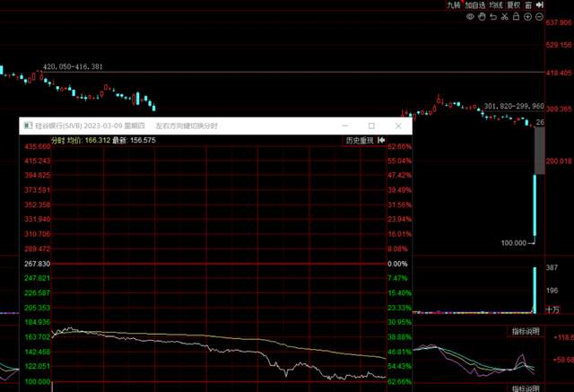Close the 硅谷银行(SIVB) intraday window

(x=398, y=126)
